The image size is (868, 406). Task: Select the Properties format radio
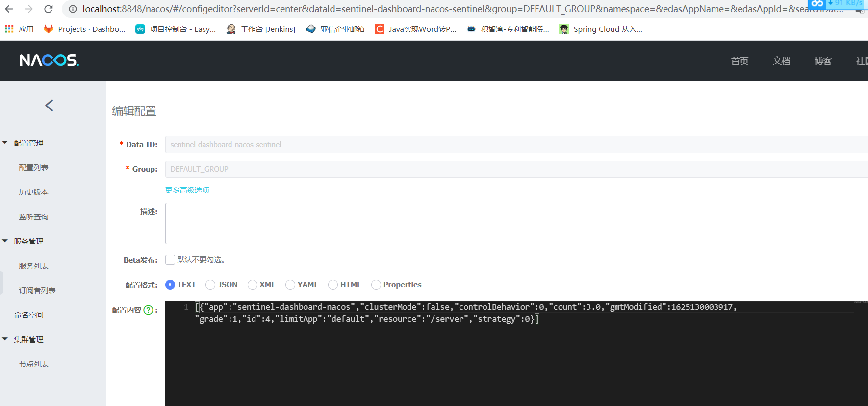point(376,285)
